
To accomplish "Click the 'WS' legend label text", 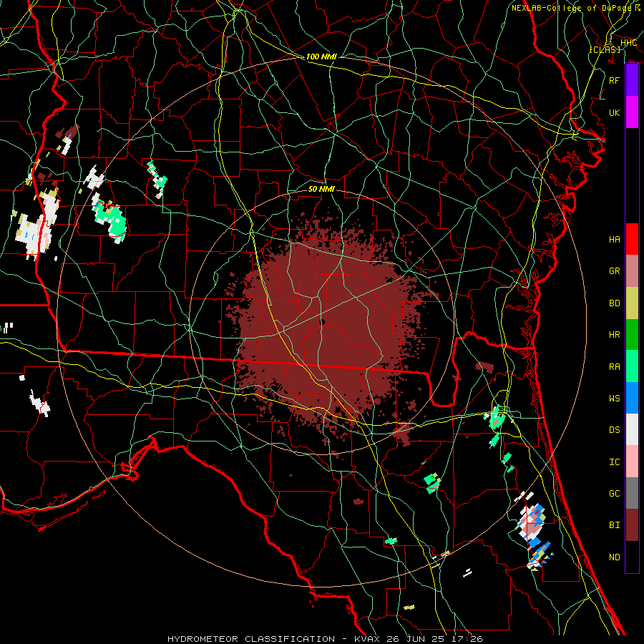I will click(x=615, y=398).
